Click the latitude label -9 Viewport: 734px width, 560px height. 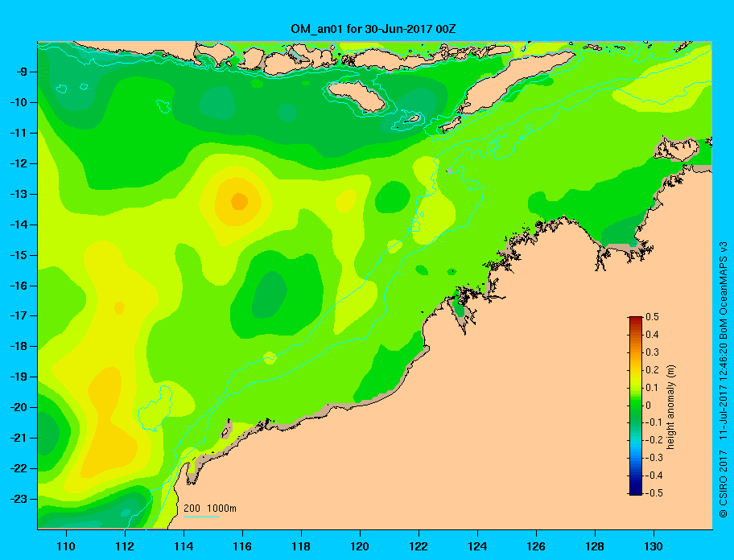pos(21,72)
